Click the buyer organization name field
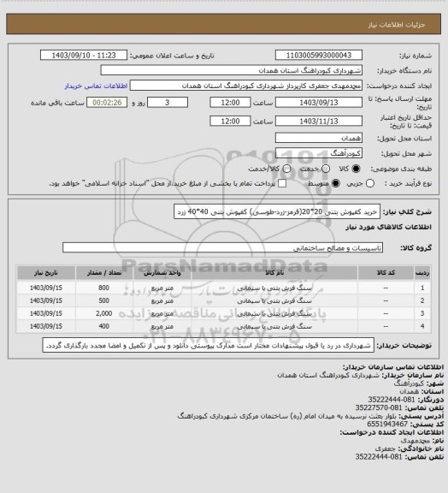The image size is (448, 493). (231, 70)
